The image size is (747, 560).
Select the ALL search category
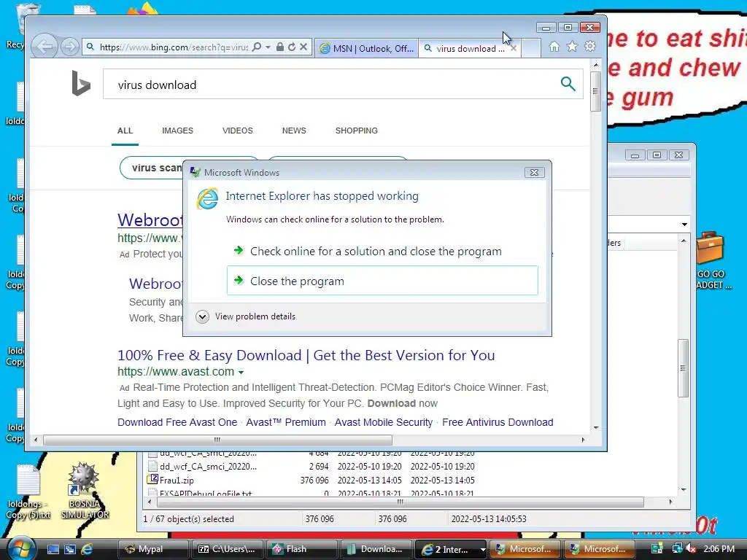125,131
